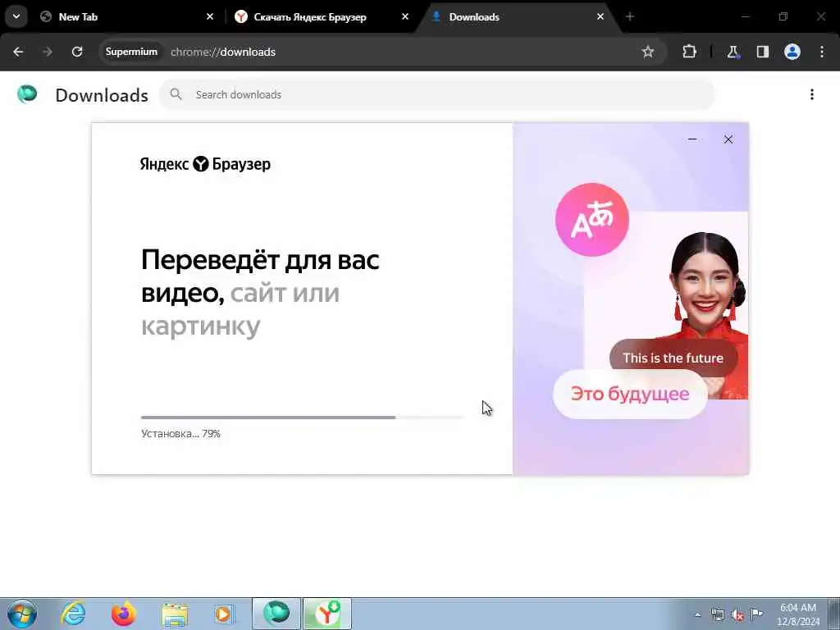Open the Windows Start menu
Viewport: 840px width, 630px height.
click(22, 614)
